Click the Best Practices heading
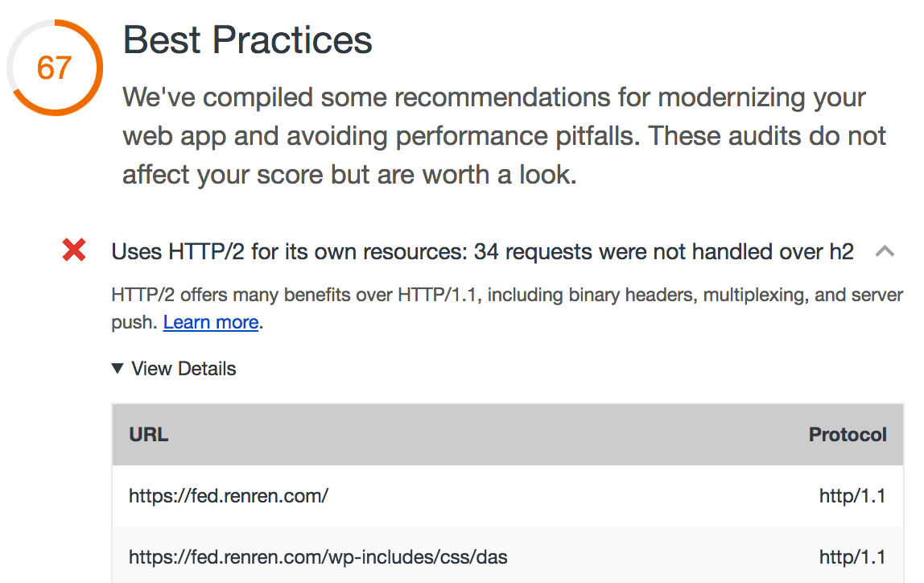This screenshot has height=583, width=924. pyautogui.click(x=247, y=40)
